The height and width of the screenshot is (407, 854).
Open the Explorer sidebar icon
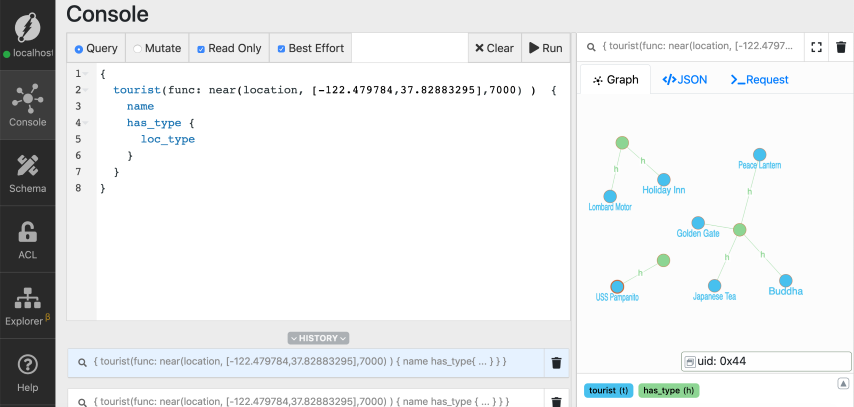pyautogui.click(x=28, y=304)
